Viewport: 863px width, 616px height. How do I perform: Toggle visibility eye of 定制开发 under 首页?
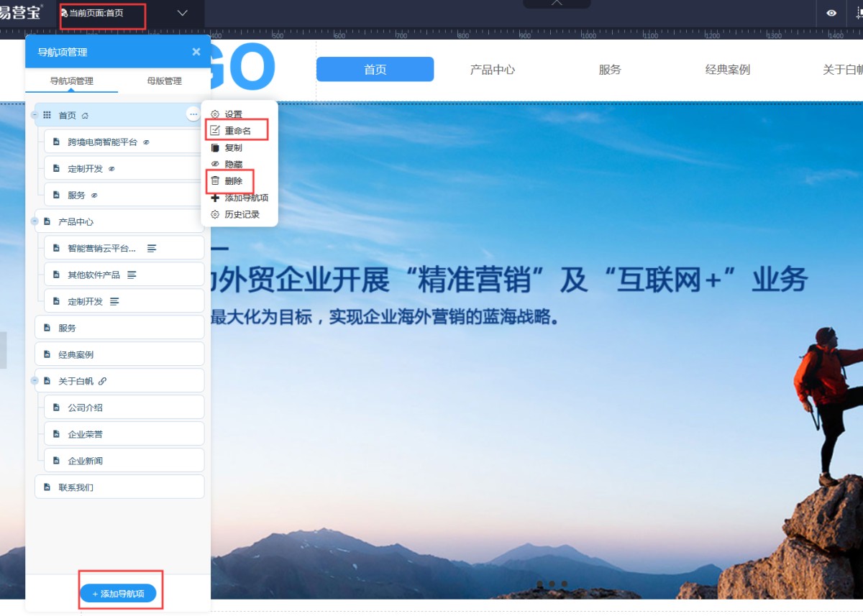click(x=111, y=169)
